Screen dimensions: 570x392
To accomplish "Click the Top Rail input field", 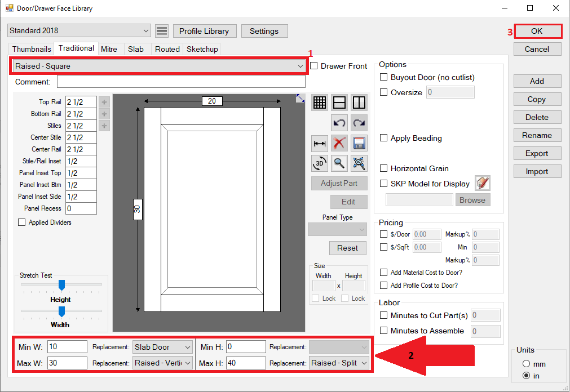I will coord(81,102).
